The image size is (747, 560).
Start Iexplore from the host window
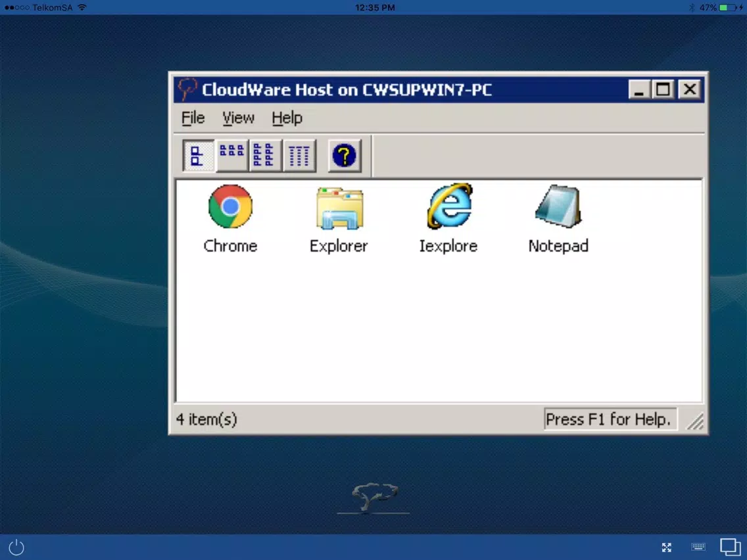pos(449,206)
